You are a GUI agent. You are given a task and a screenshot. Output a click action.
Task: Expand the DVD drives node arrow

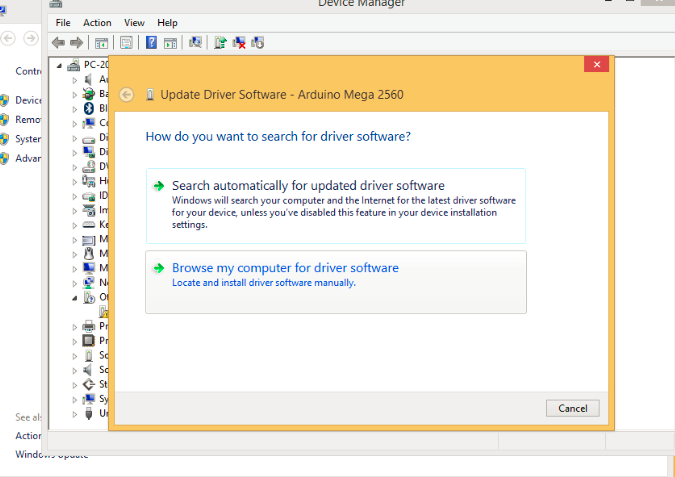click(75, 167)
